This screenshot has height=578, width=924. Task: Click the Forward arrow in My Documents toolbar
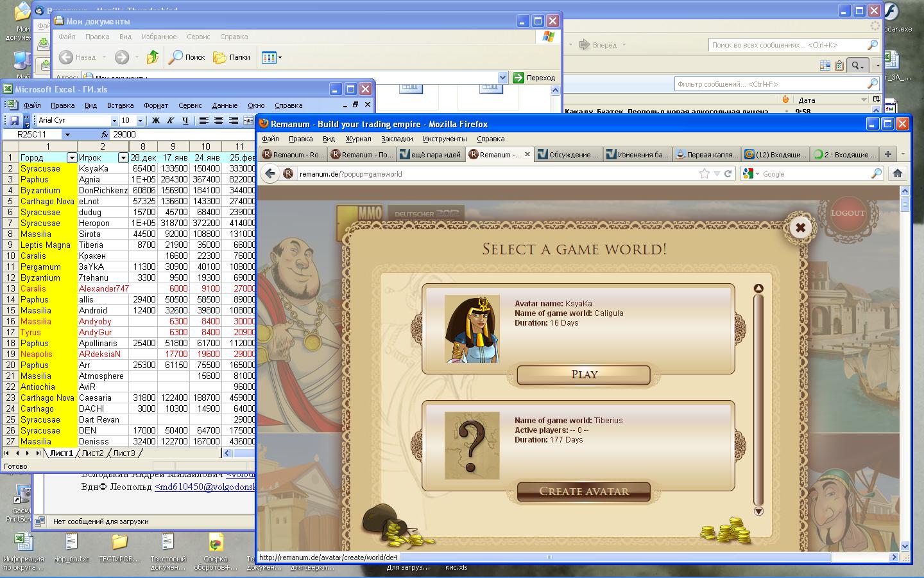[x=121, y=57]
